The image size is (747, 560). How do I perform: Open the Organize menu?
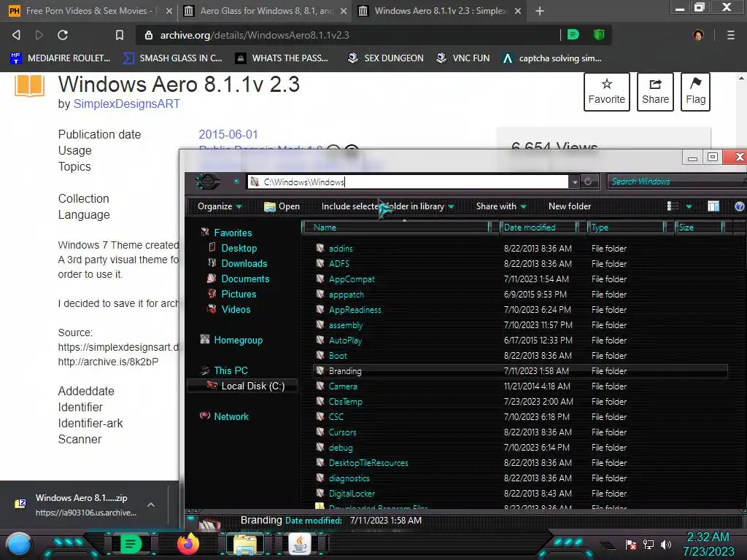(x=220, y=206)
